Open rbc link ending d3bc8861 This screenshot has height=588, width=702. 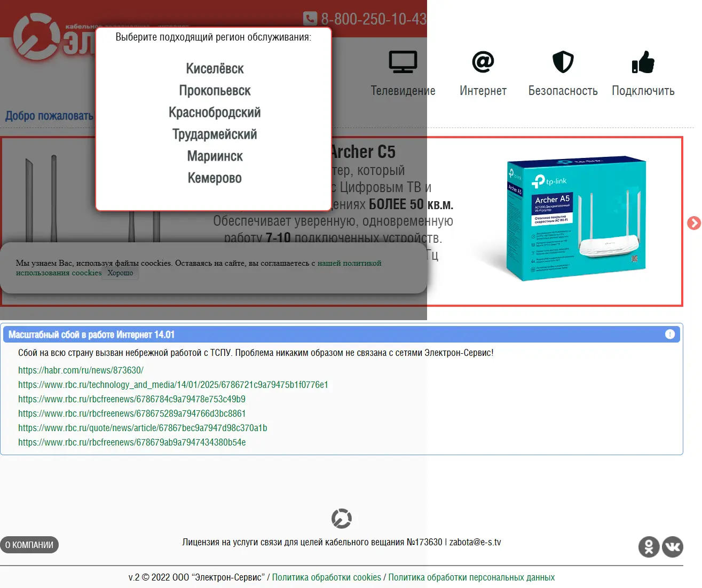pyautogui.click(x=132, y=414)
